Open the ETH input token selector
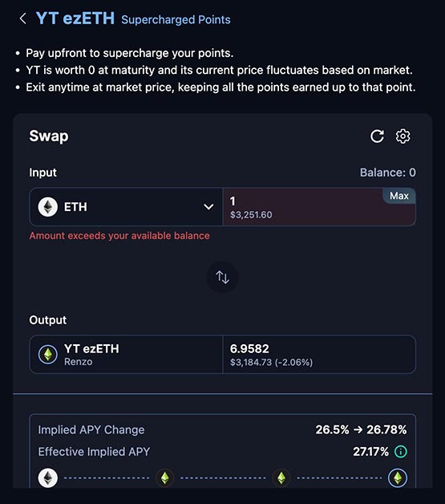445x504 pixels. (x=126, y=207)
